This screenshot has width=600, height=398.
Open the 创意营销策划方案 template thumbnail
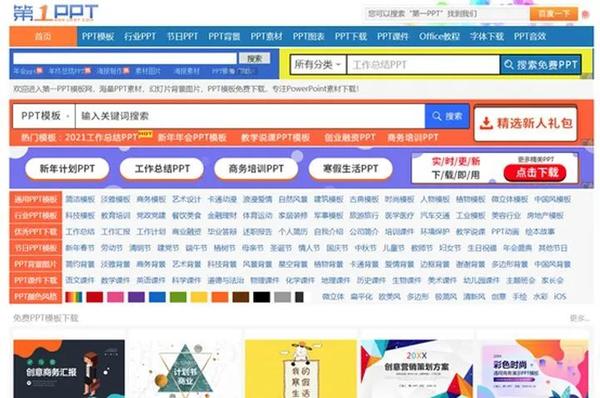[417, 369]
